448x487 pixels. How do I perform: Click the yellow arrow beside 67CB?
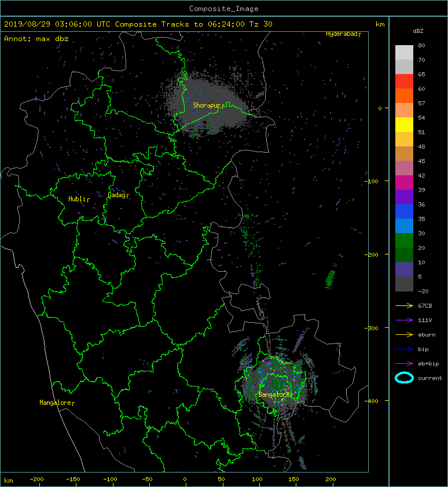pos(404,306)
